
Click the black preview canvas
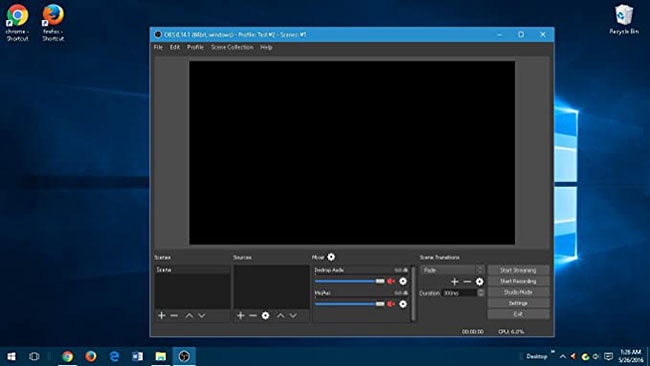tap(352, 153)
